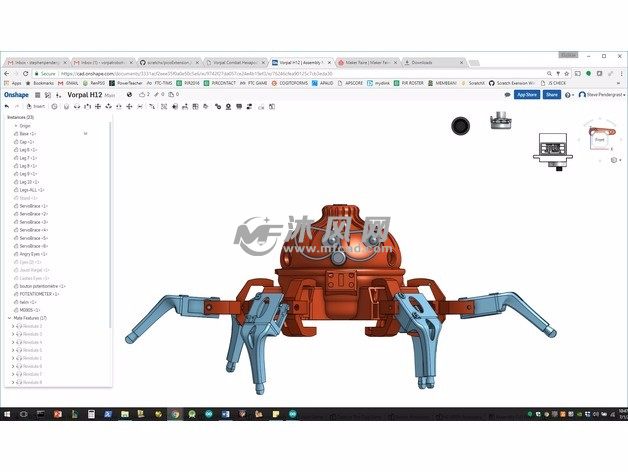Click the Windows Start button on the taskbar

tap(8, 413)
